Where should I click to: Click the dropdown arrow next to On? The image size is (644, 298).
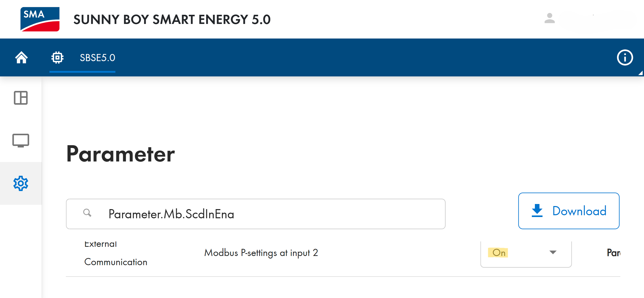point(553,252)
